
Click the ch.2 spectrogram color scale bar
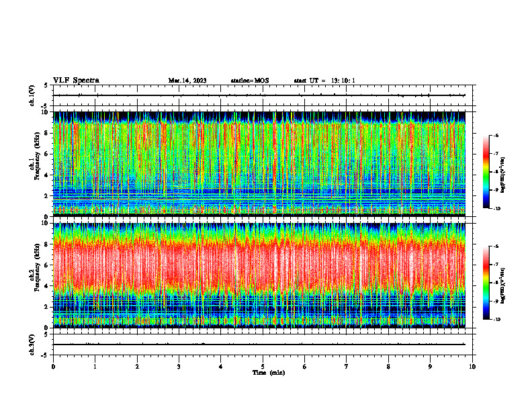coord(486,283)
